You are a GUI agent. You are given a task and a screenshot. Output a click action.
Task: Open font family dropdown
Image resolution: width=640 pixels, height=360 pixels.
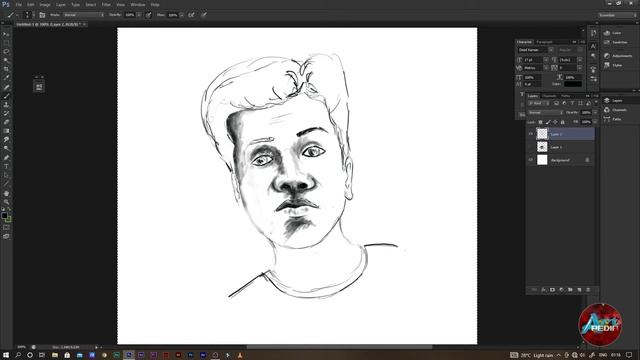point(551,50)
